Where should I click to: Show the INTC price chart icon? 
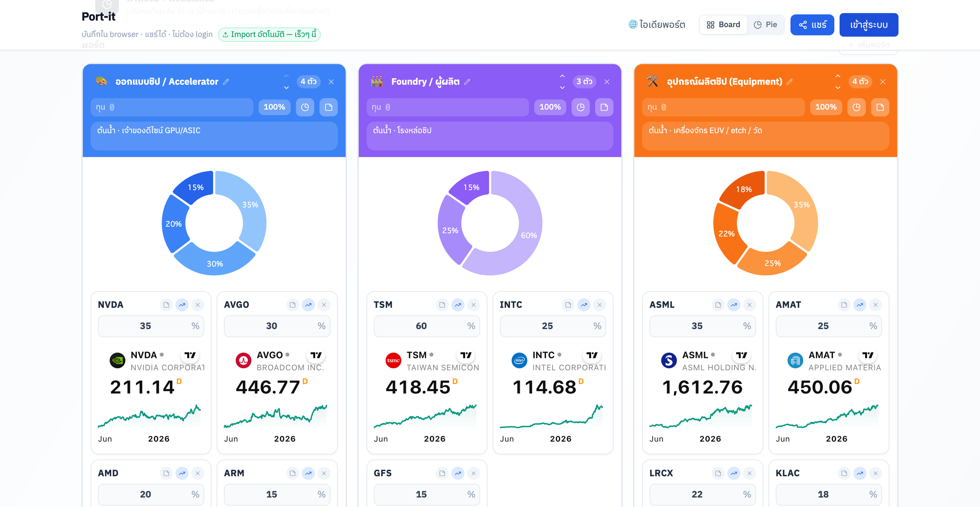tap(584, 305)
